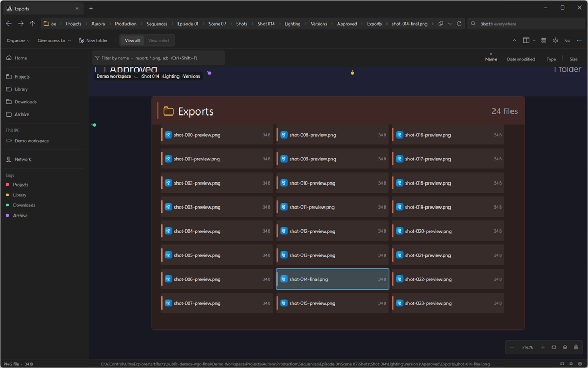This screenshot has width=588, height=368.
Task: Click Scene 07 in the address breadcrumb
Action: 217,24
